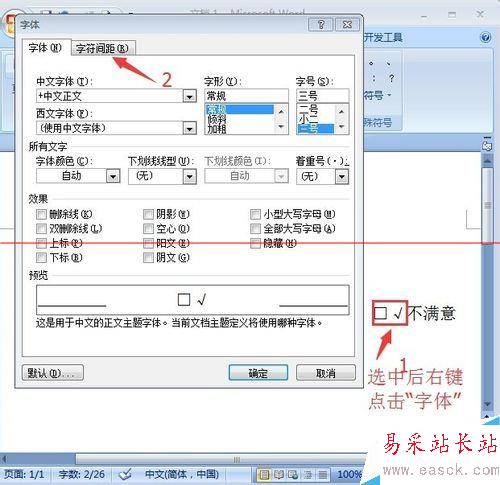
Task: Click vertical scrollbar up arrow in document
Action: 487,161
